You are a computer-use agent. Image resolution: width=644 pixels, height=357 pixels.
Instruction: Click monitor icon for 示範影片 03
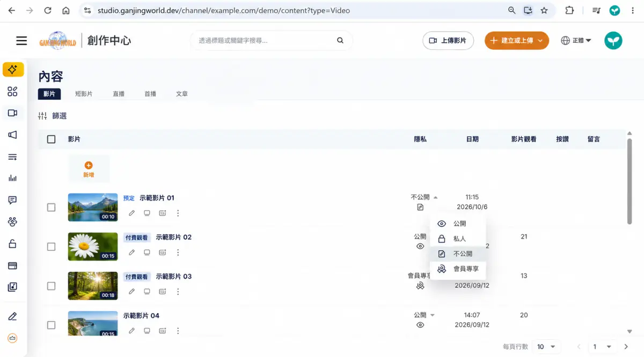(x=147, y=292)
